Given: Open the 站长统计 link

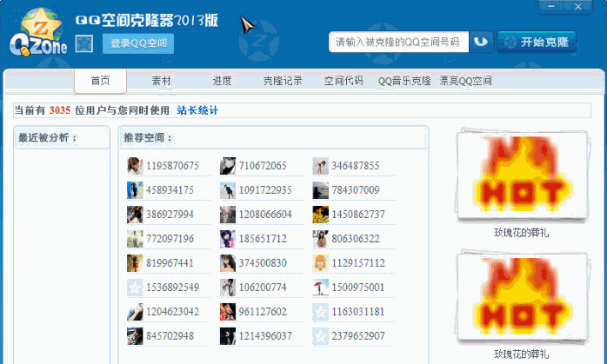Looking at the screenshot, I should coord(197,110).
